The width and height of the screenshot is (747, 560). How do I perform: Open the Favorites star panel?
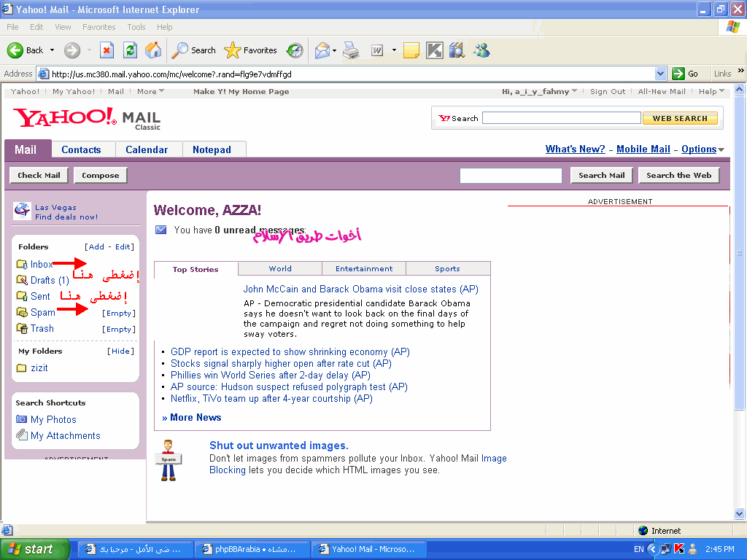click(233, 50)
